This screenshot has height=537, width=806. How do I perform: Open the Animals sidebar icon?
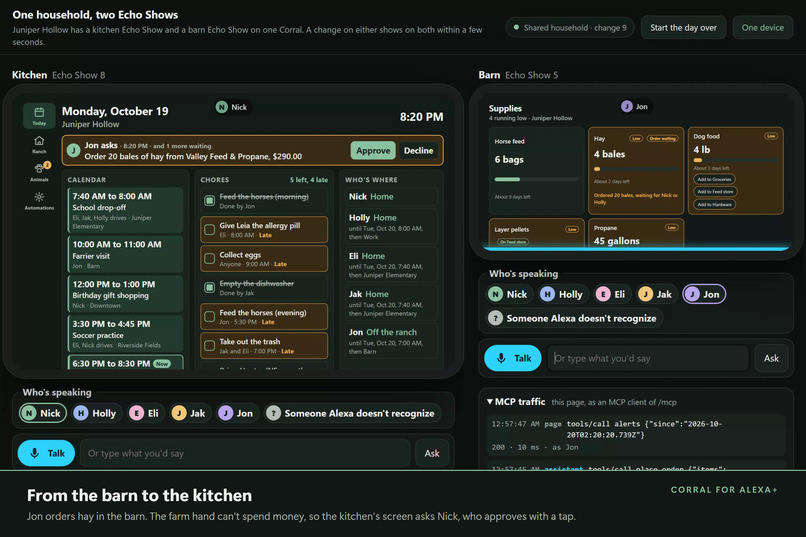(x=39, y=172)
